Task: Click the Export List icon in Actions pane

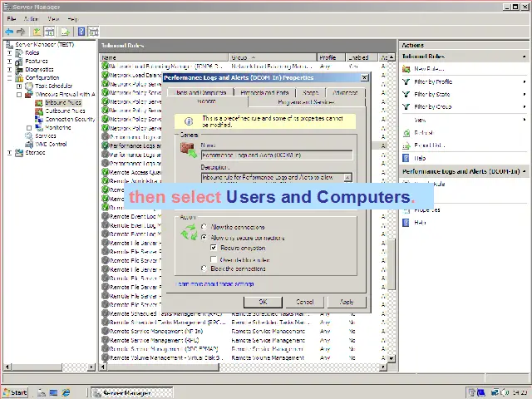Action: point(406,145)
